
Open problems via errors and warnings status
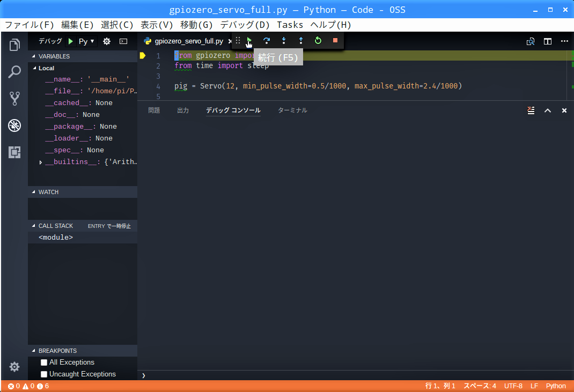pyautogui.click(x=28, y=386)
